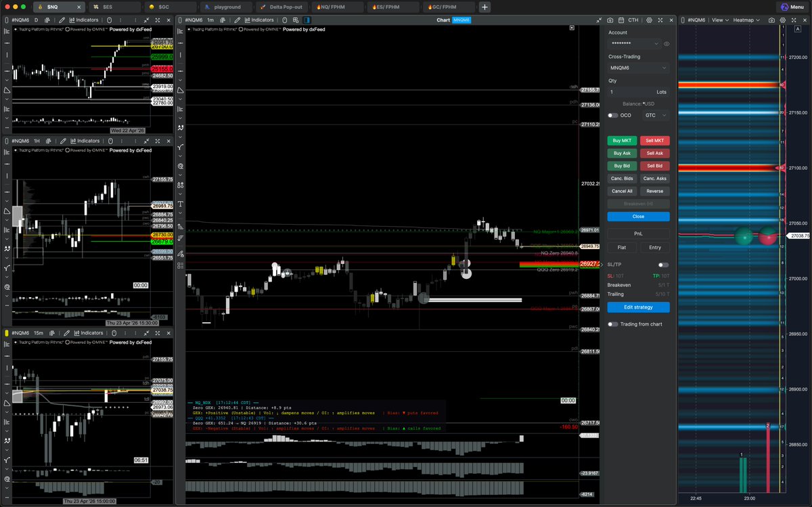The image size is (812, 507).
Task: Click the blue Close position button
Action: [x=638, y=217]
